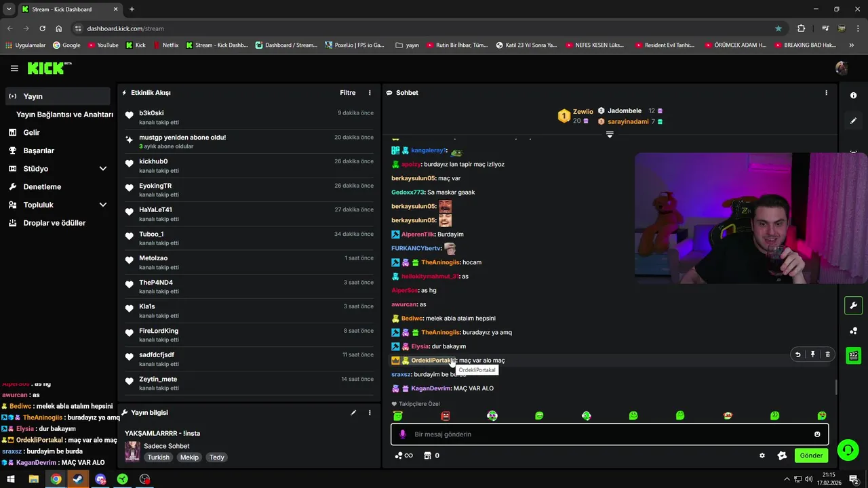The width and height of the screenshot is (868, 488).
Task: Focus the Bir mesaj gönderin input field
Action: pos(610,434)
